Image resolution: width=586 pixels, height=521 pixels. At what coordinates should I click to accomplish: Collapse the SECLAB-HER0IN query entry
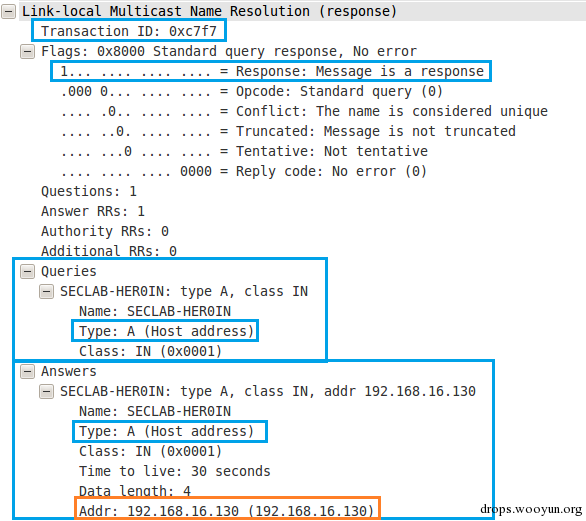[46, 291]
